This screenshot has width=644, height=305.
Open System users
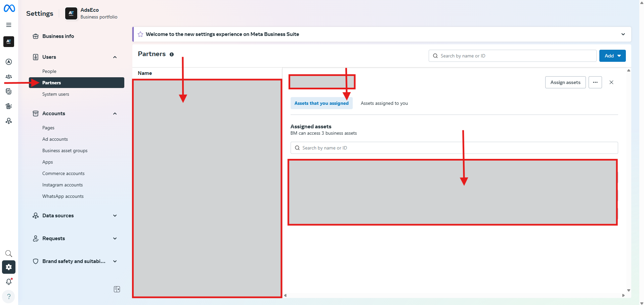pos(56,94)
